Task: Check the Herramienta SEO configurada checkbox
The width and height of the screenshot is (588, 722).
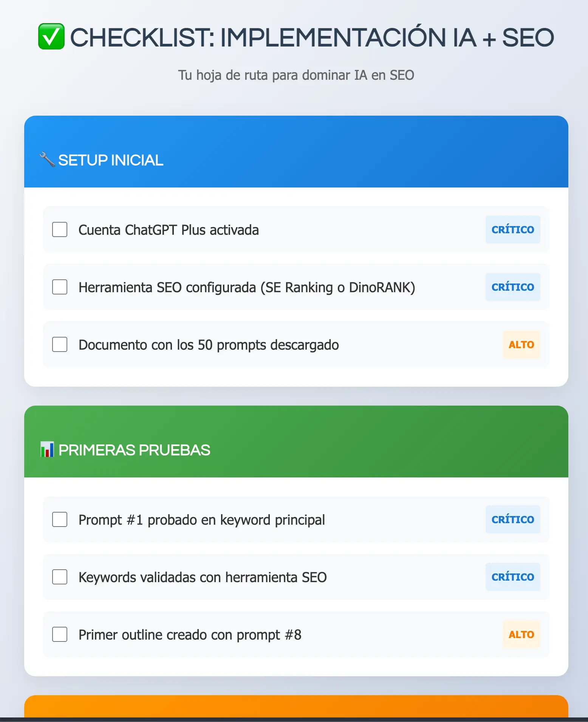Action: (59, 287)
